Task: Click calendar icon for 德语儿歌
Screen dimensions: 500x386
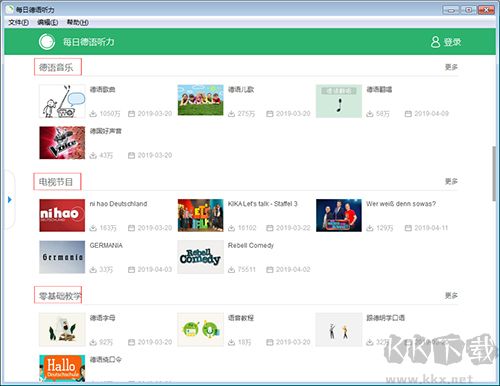Action: click(270, 114)
